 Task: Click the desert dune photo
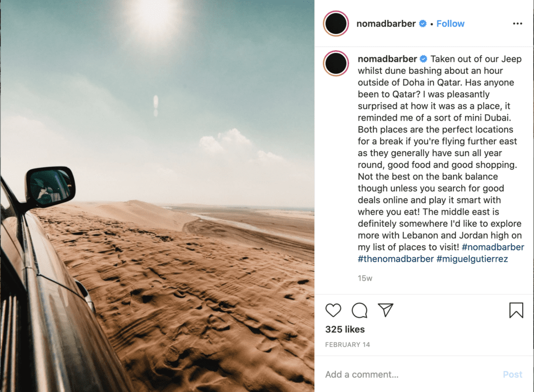[157, 196]
